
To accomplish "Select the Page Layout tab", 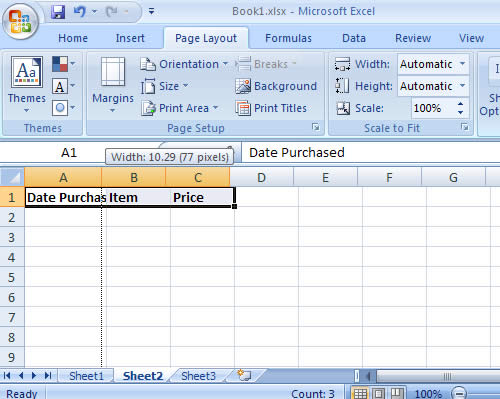I will click(206, 38).
